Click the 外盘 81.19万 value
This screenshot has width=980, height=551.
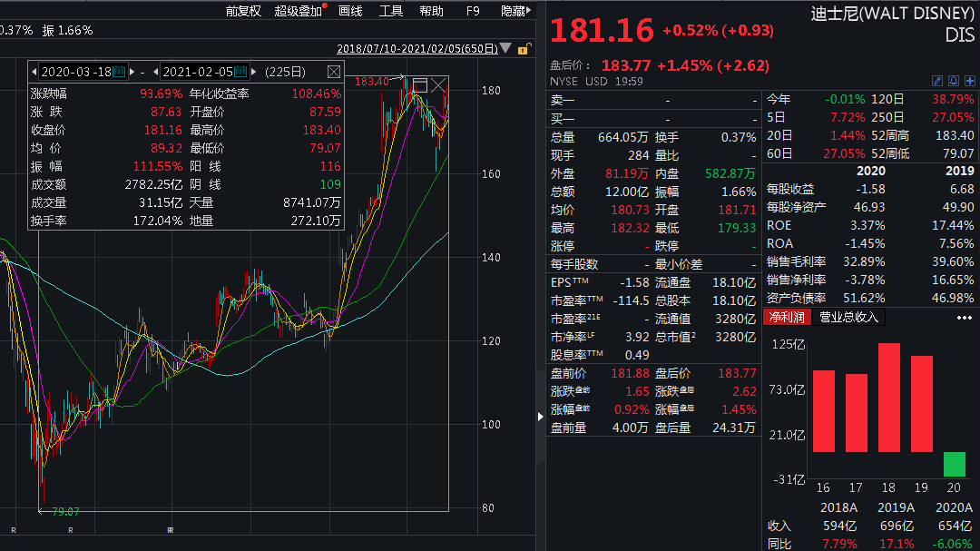click(x=627, y=173)
